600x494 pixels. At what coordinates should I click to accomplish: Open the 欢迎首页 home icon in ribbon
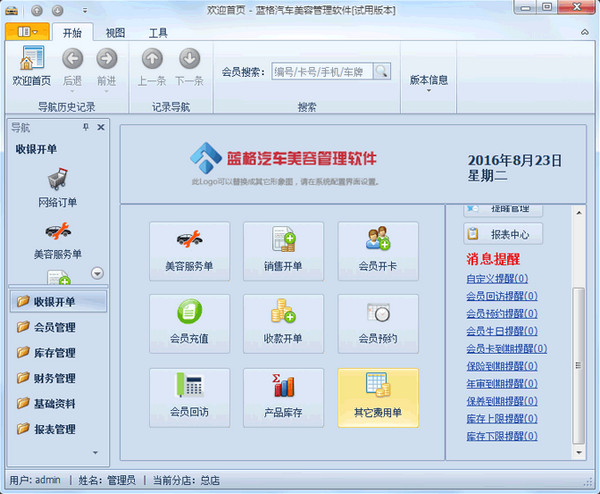tap(31, 66)
